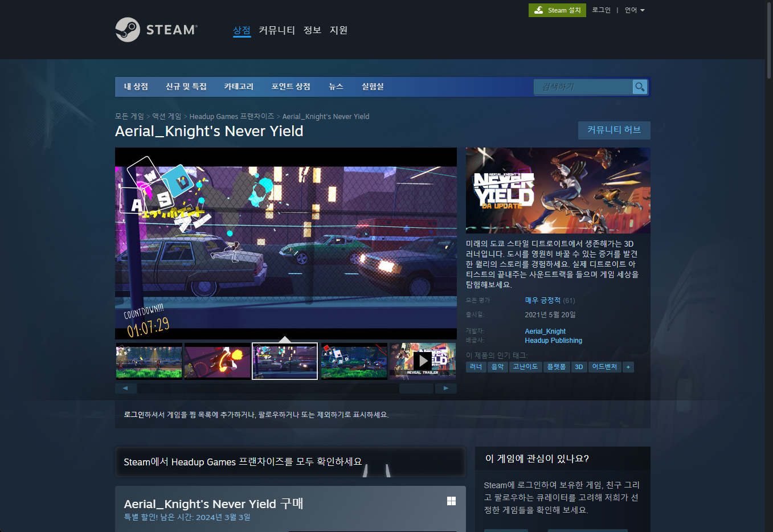Click the Steam logo in header

pyautogui.click(x=156, y=30)
